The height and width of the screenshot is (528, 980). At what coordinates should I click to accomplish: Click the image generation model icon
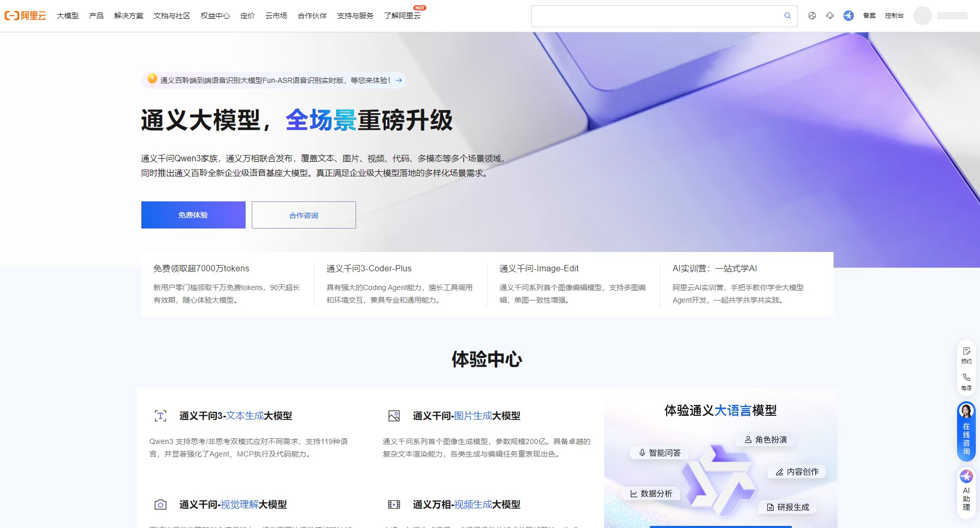[394, 416]
